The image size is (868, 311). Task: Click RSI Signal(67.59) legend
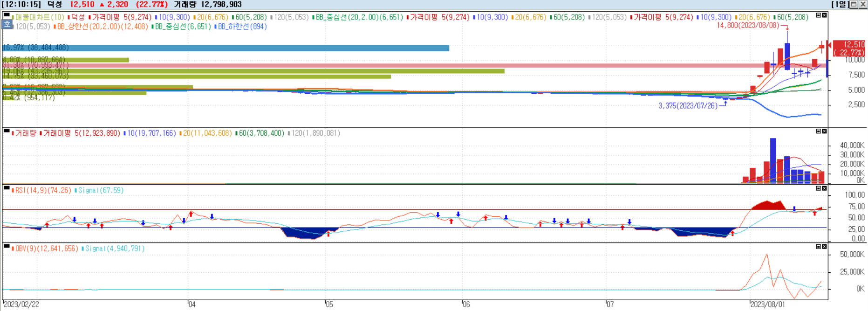pyautogui.click(x=101, y=190)
